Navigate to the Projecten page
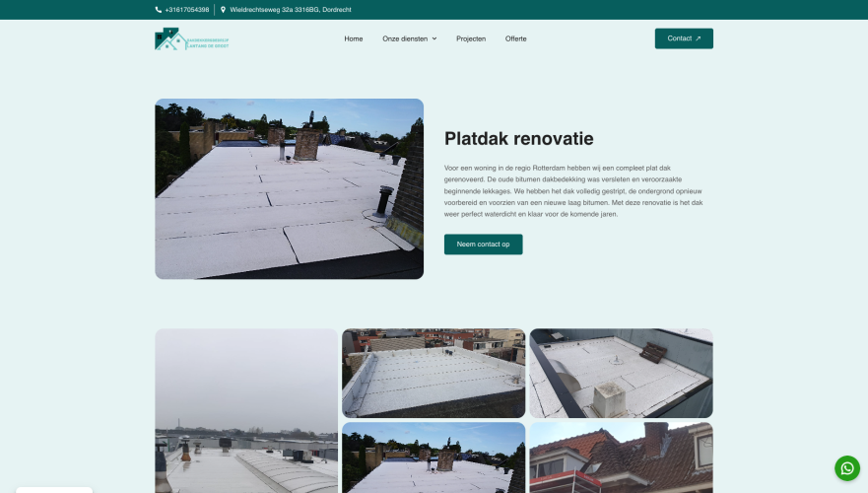Viewport: 868px width, 493px height. click(471, 38)
